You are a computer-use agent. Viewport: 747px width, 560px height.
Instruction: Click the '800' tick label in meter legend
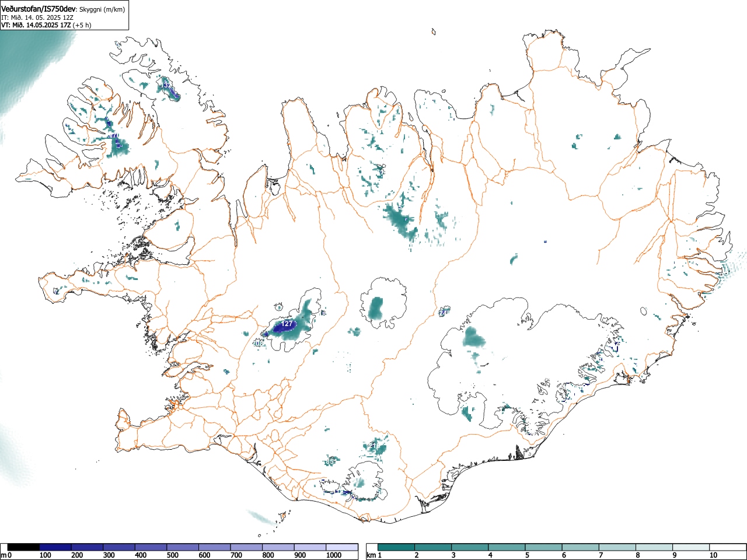[x=268, y=555]
